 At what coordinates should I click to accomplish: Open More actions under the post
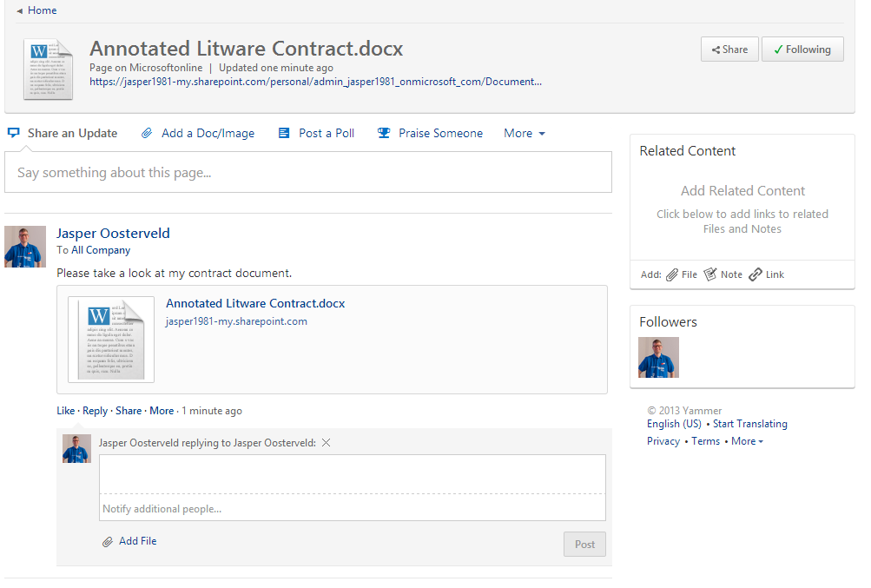tap(162, 411)
